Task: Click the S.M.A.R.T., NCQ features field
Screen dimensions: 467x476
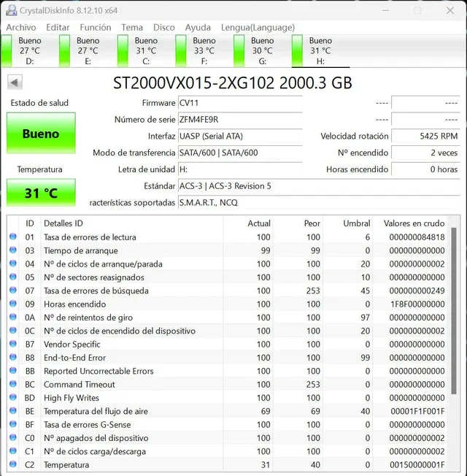Action: click(x=319, y=202)
